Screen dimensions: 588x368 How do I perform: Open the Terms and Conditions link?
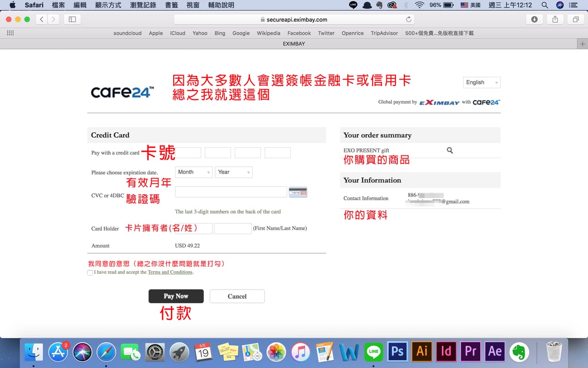[170, 272]
